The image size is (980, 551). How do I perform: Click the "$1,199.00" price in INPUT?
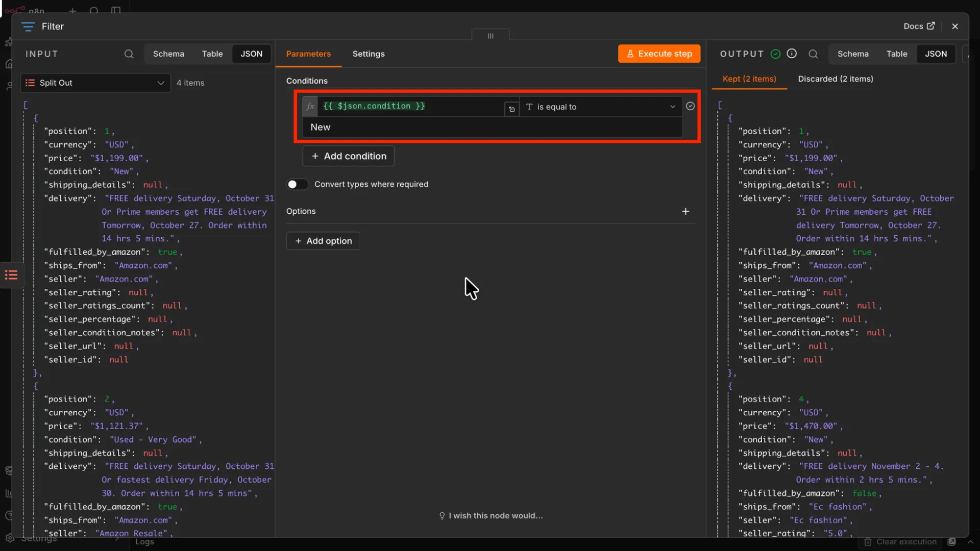(x=117, y=158)
